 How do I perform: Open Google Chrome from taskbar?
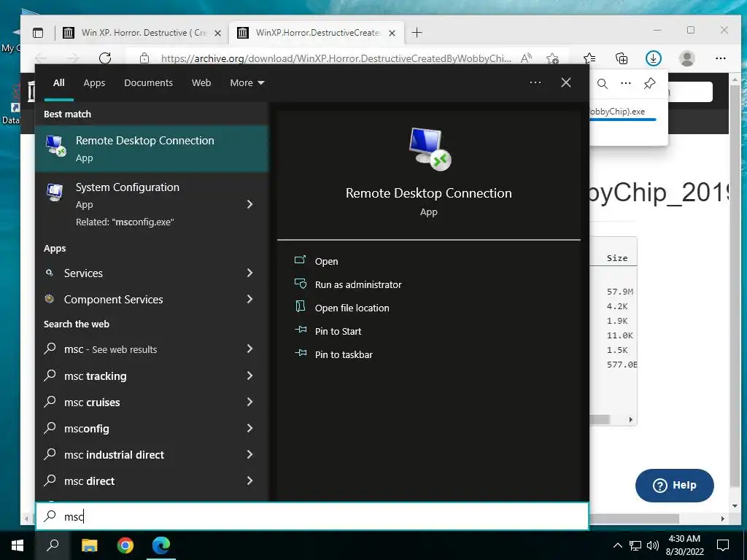pos(125,545)
